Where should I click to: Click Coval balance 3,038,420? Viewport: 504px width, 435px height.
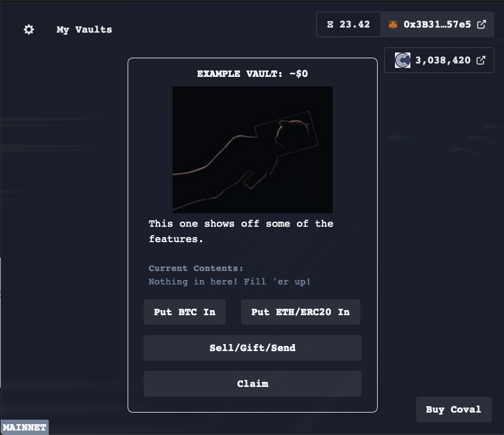442,60
